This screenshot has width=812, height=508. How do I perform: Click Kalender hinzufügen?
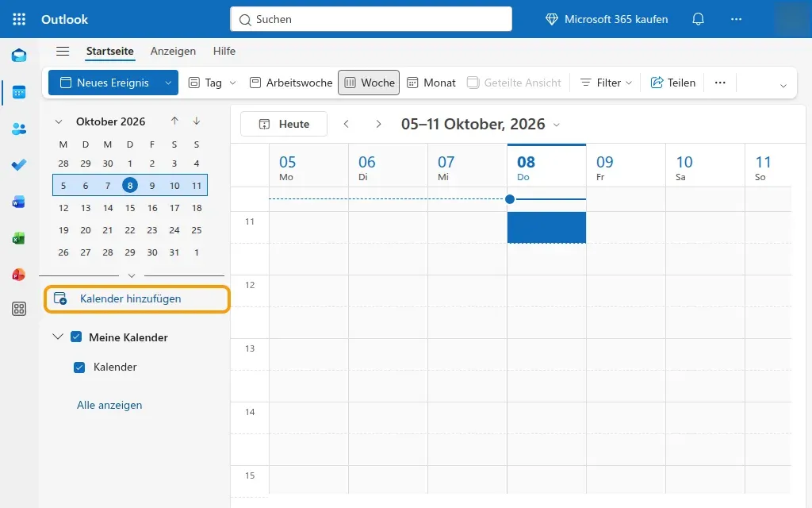(136, 299)
